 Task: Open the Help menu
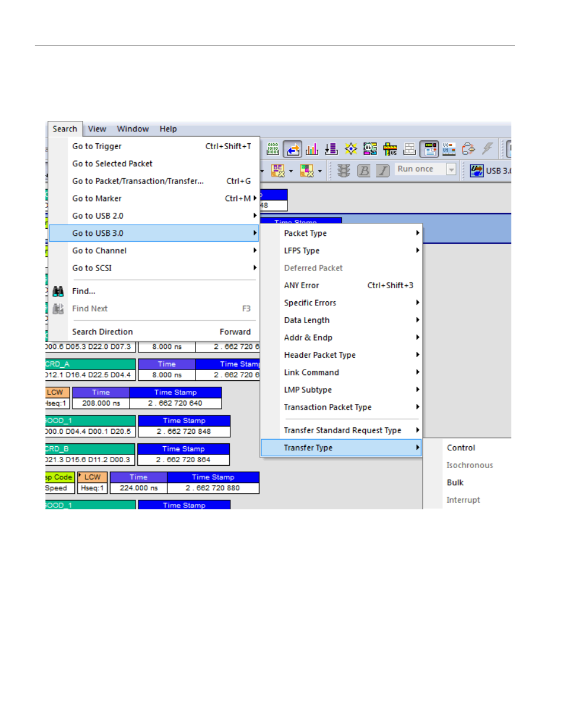168,129
